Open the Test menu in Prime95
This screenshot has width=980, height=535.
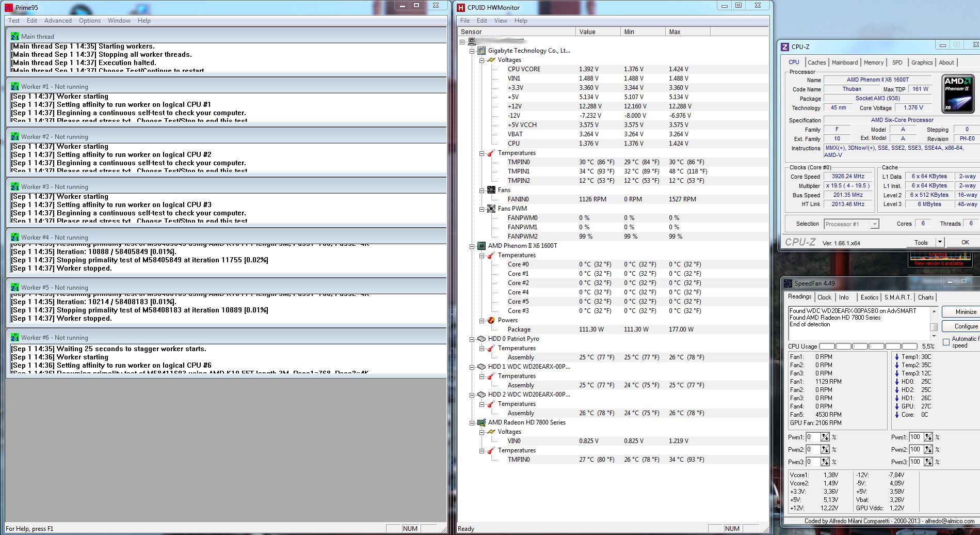click(14, 21)
